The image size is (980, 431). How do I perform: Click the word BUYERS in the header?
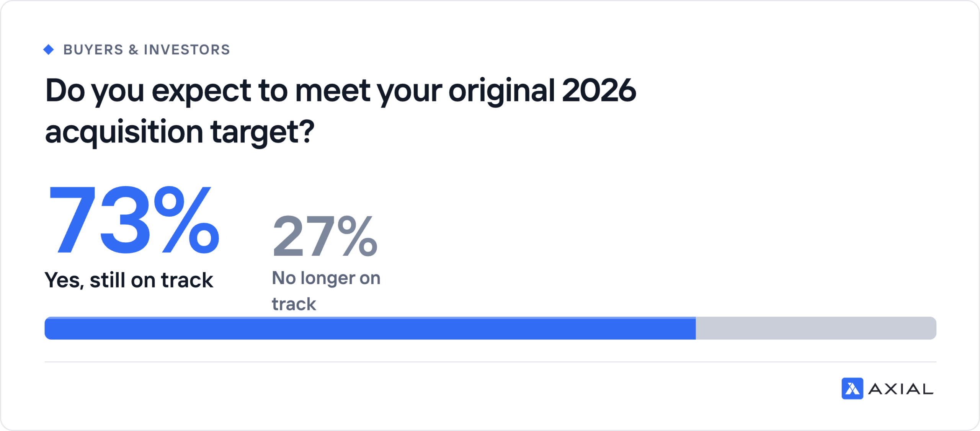93,50
